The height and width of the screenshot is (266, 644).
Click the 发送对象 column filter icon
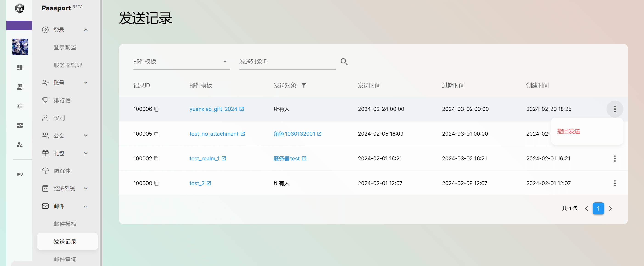click(304, 85)
